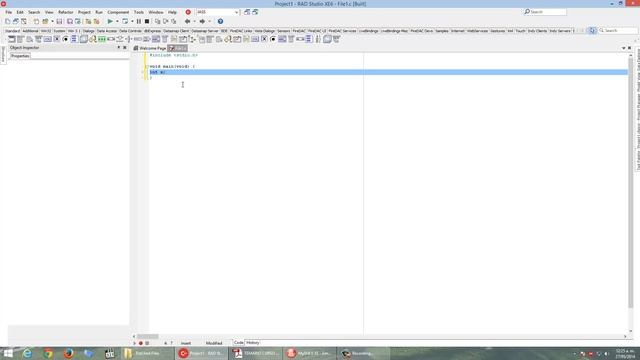The image size is (640, 360).
Task: Click the highlighted palette filter icon
Action: coord(592,31)
